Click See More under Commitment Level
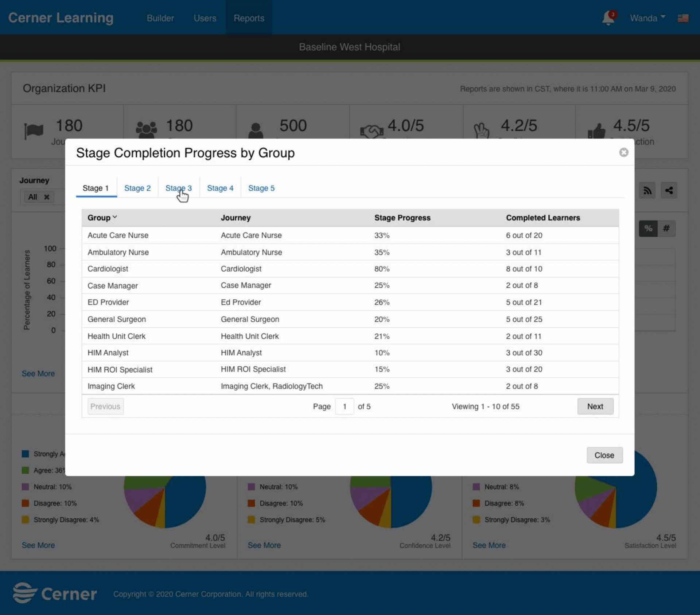The height and width of the screenshot is (615, 700). [x=38, y=545]
